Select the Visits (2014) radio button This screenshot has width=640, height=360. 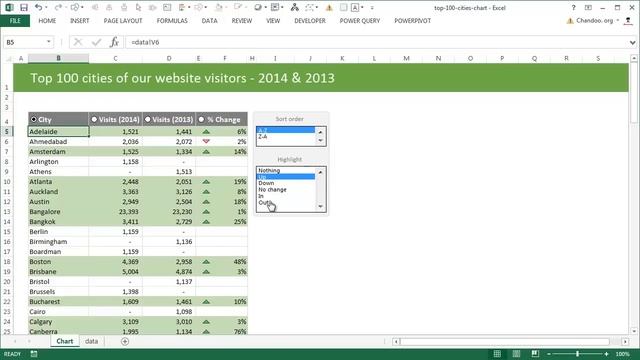click(94, 119)
